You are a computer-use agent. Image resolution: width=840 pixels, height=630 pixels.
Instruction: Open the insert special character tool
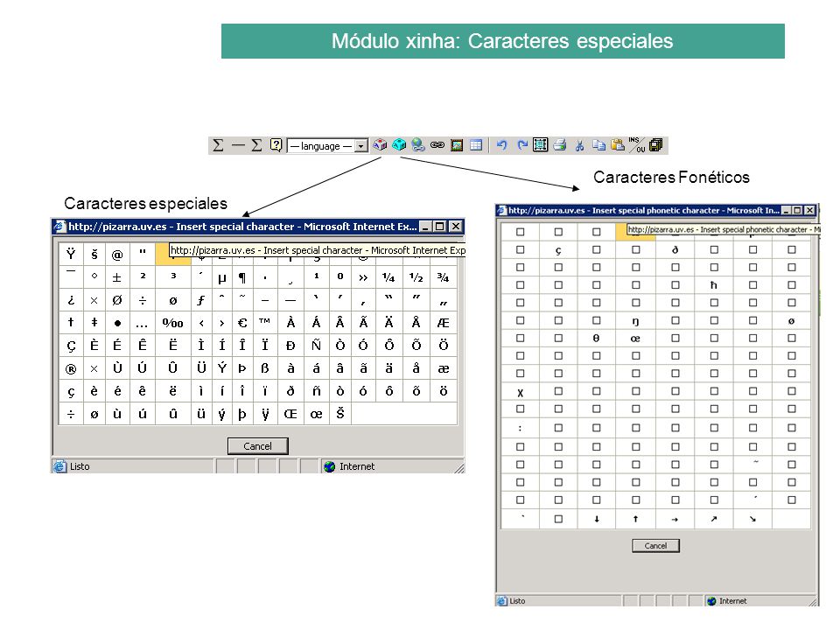(x=380, y=144)
